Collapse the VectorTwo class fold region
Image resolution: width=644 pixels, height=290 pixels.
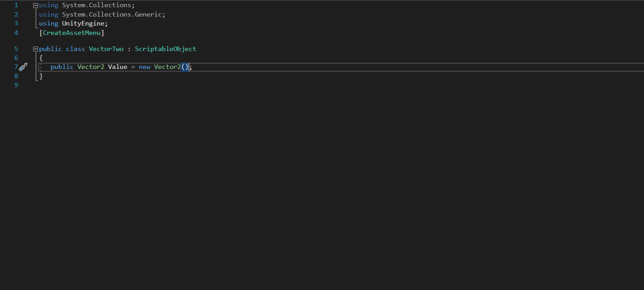[35, 48]
